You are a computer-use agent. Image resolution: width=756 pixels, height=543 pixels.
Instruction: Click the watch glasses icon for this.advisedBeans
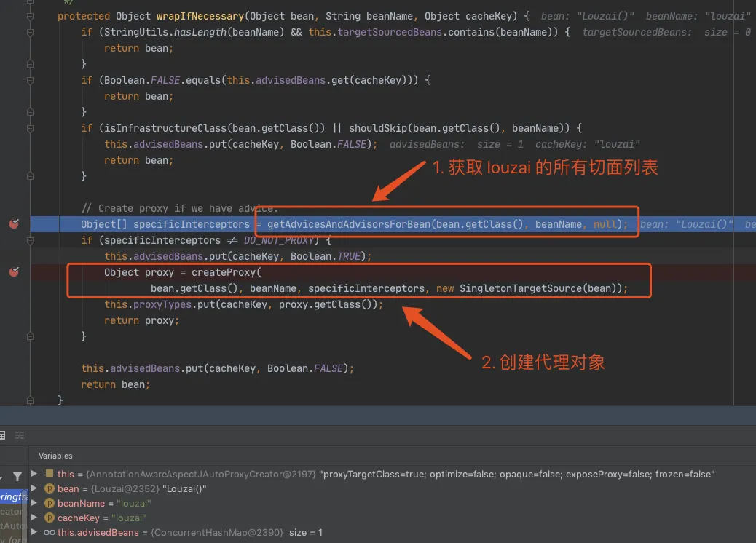point(50,532)
